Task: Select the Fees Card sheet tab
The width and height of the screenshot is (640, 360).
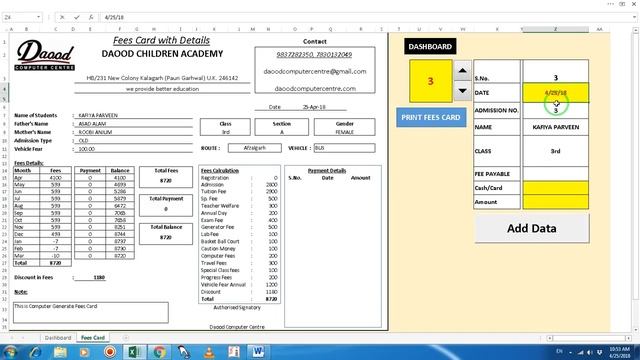Action: coord(93,338)
